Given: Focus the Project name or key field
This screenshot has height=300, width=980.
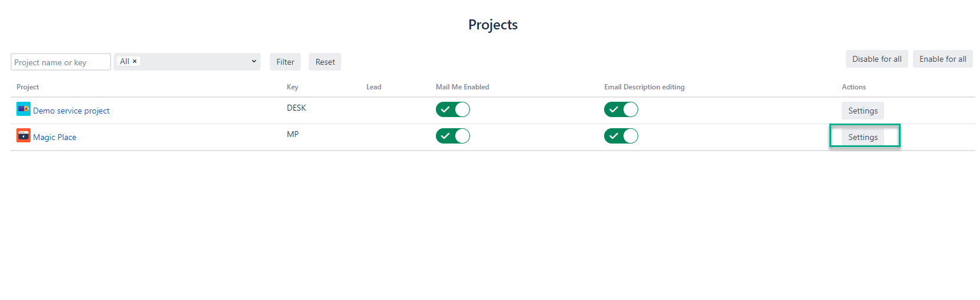Looking at the screenshot, I should 61,62.
